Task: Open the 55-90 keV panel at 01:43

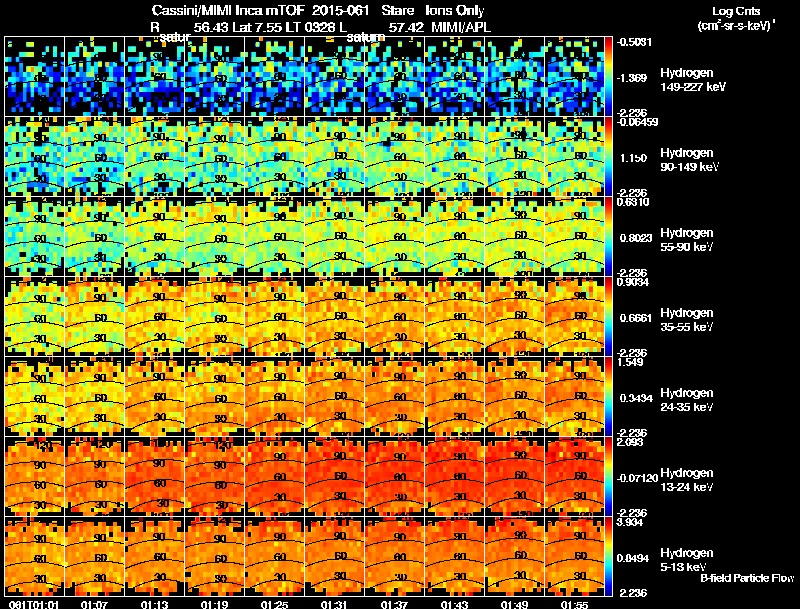Action: 455,237
